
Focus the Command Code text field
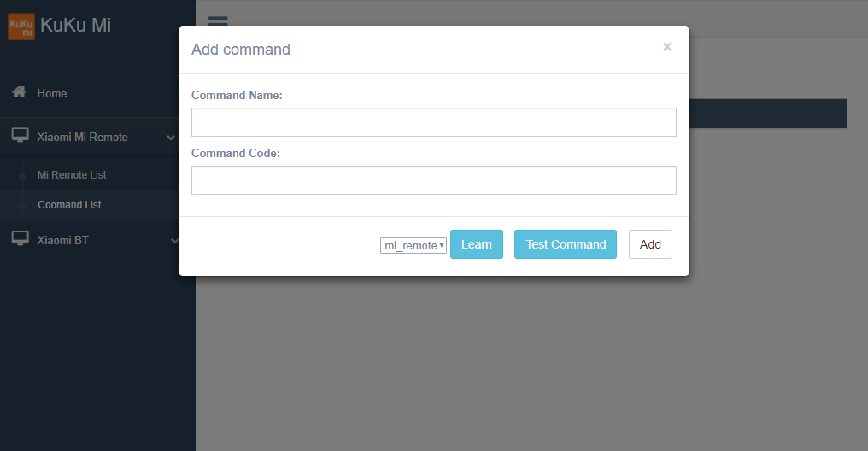pyautogui.click(x=433, y=180)
